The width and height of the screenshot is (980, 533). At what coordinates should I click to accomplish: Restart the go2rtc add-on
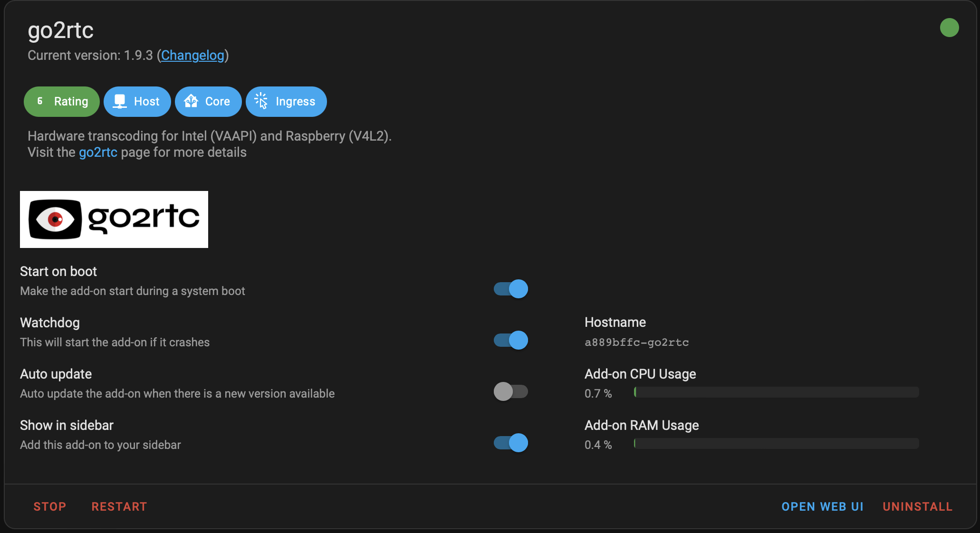tap(119, 507)
